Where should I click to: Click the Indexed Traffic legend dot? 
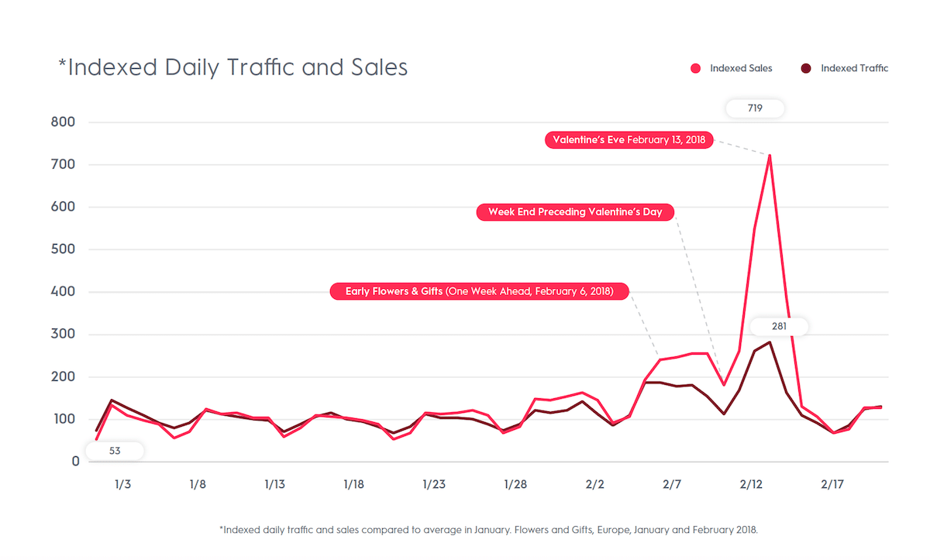coord(806,68)
